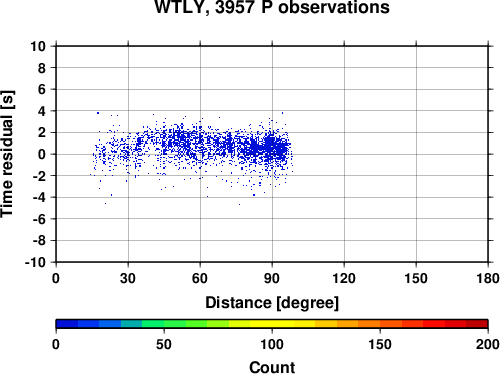Select the dark red colorbar segment near 200
The width and height of the screenshot is (500, 374).
(477, 324)
